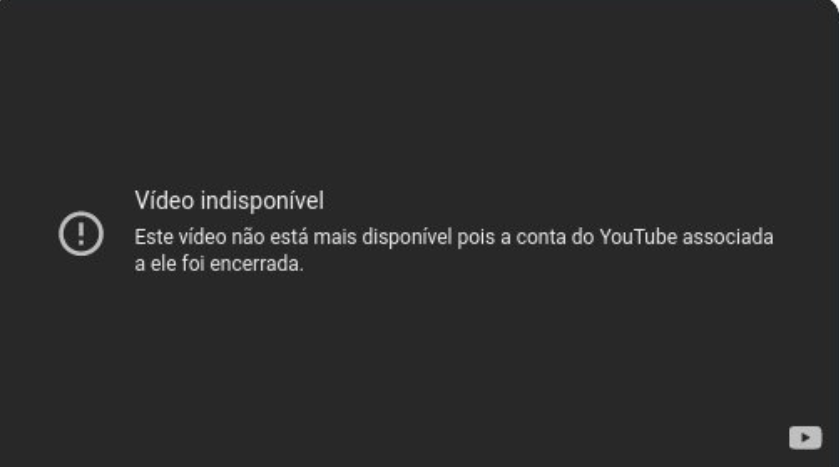This screenshot has width=839, height=467.
Task: Click the word 'está' in the error text
Action: (x=289, y=237)
